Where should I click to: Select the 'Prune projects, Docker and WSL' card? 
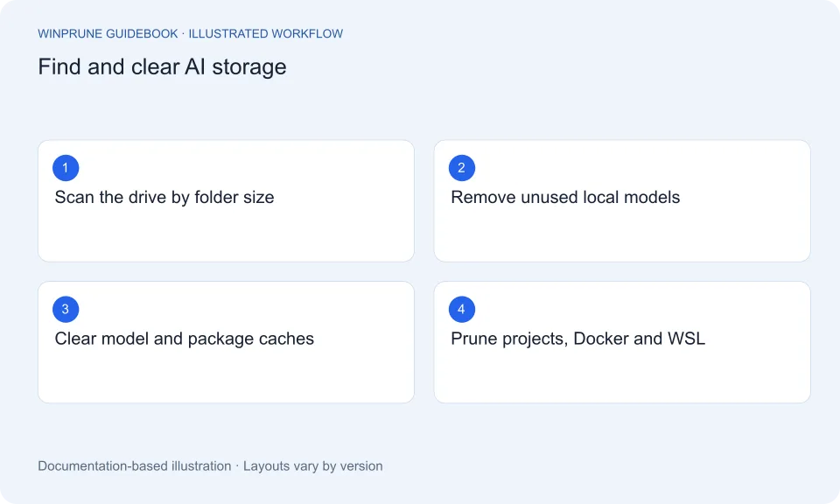[x=622, y=342]
